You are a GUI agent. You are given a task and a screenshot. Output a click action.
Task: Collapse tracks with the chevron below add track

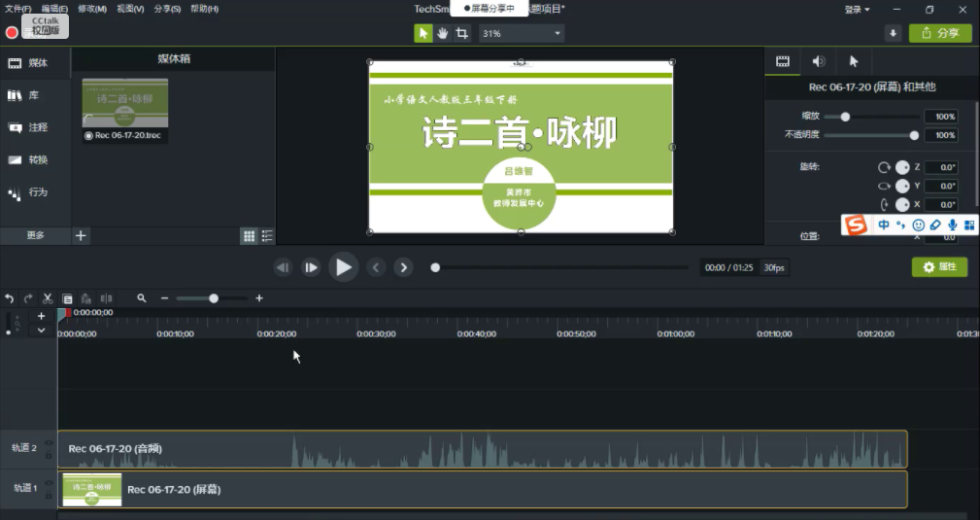pos(41,330)
